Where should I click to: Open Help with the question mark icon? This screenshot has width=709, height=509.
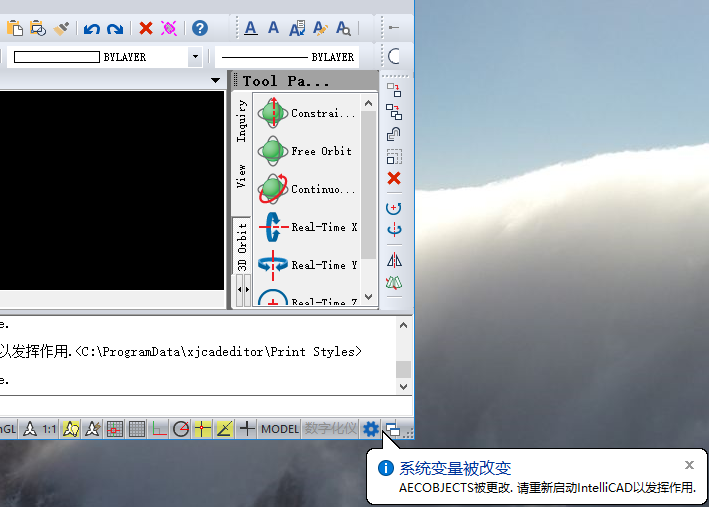tap(199, 28)
